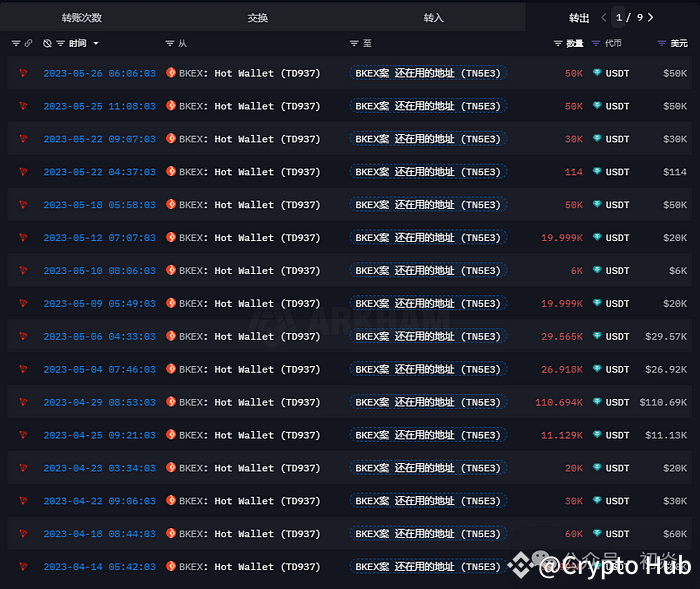Click Tron icon in 2023-05-09 row
This screenshot has height=589, width=700.
[23, 304]
